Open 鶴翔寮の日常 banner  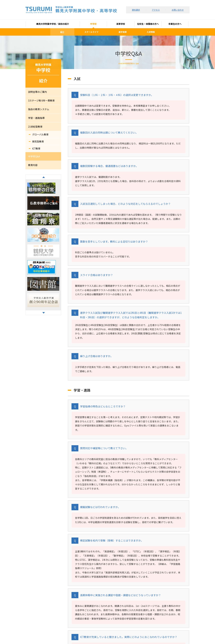tap(41, 188)
